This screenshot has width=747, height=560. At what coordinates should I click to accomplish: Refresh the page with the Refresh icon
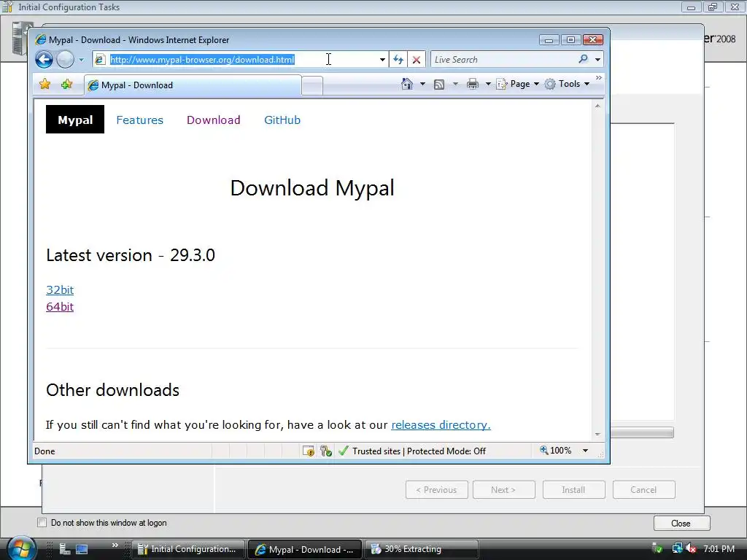[x=398, y=60]
